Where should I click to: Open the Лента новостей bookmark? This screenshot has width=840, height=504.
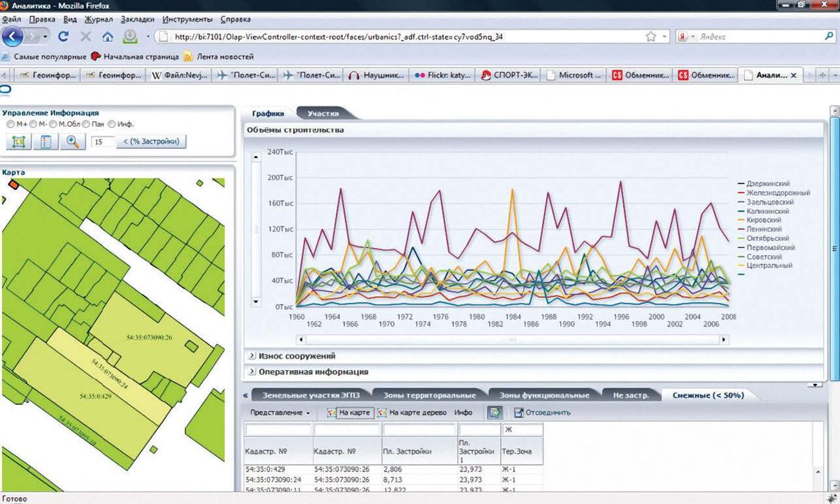point(219,56)
